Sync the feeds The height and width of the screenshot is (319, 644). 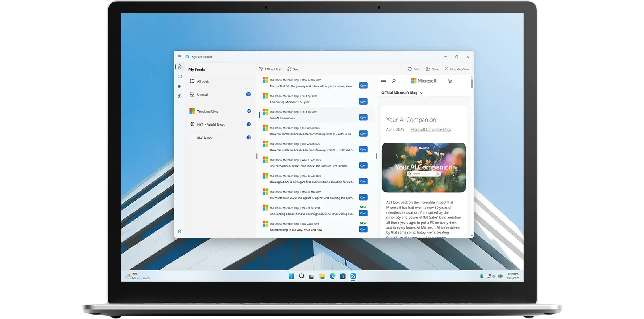point(293,69)
